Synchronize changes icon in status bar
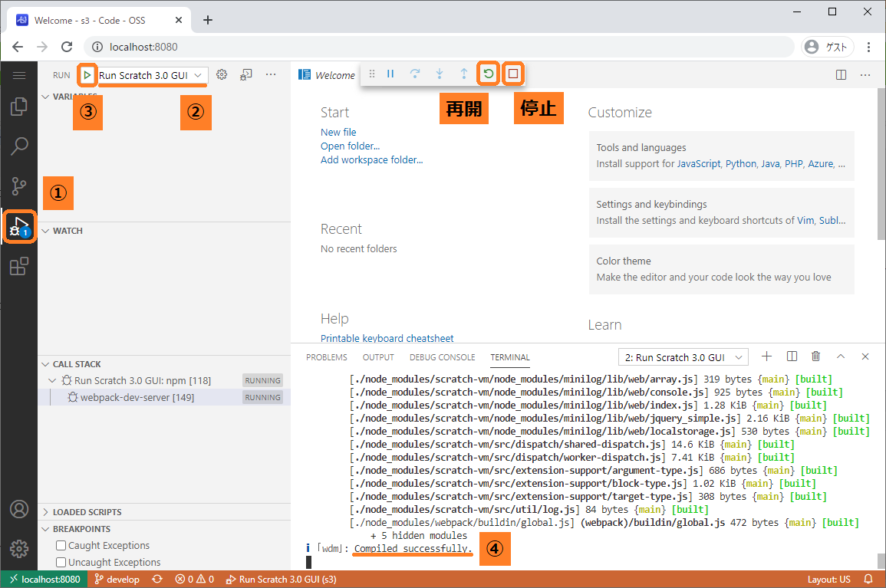The height and width of the screenshot is (588, 886). (x=157, y=579)
